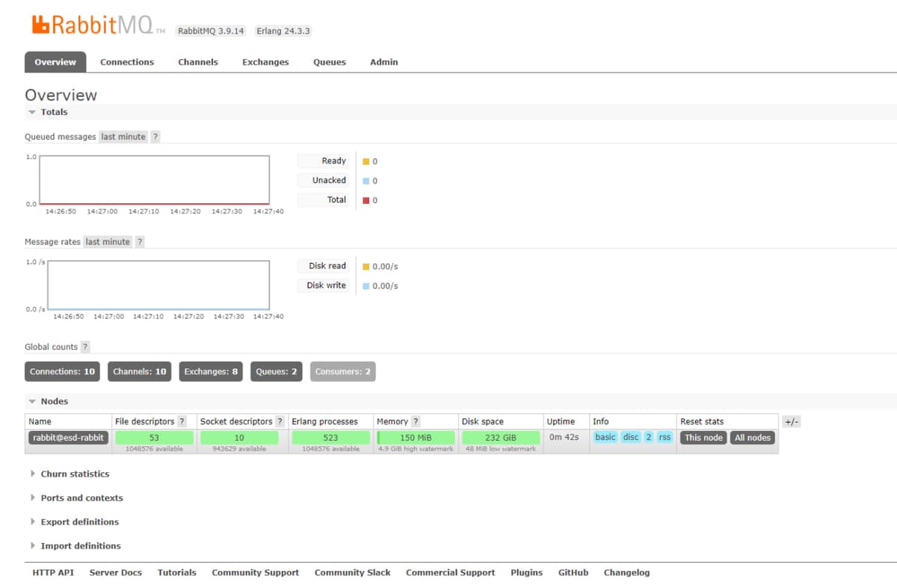
Task: Open the rabbit@esd-rabbit node link
Action: tap(69, 437)
